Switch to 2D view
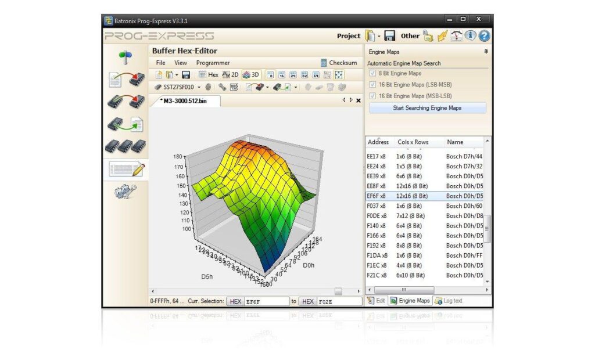Screen dimensions: 595x364 pos(230,75)
